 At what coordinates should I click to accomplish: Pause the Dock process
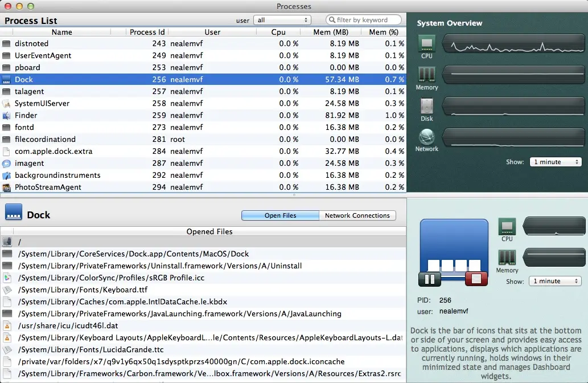click(430, 279)
